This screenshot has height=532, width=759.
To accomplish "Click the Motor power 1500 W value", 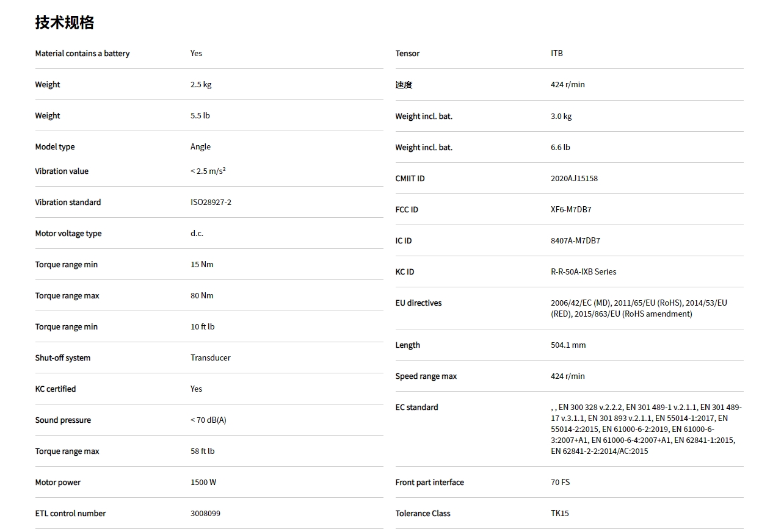I will tap(203, 482).
